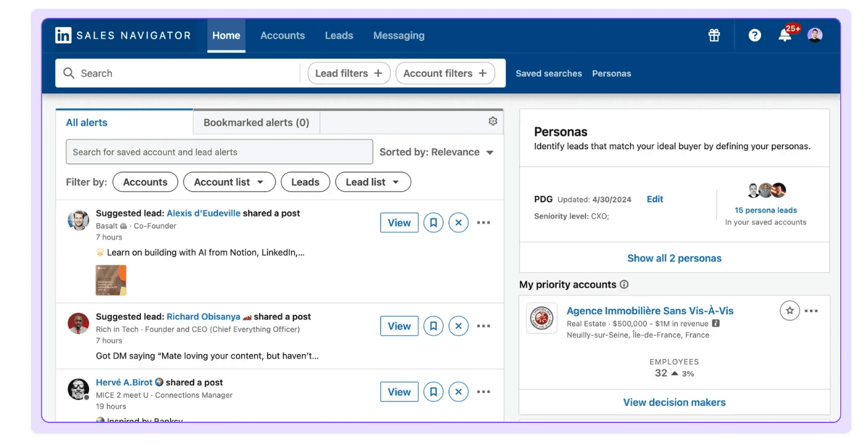The height and width of the screenshot is (444, 868).
Task: Open Agence Immobilière Sans Vis-À-Vis account name
Action: click(x=650, y=310)
